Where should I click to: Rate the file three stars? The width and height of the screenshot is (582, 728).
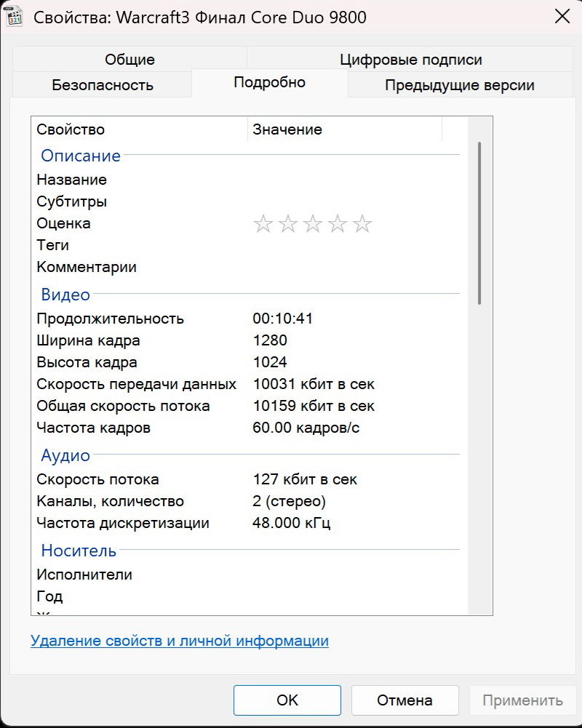[x=312, y=224]
